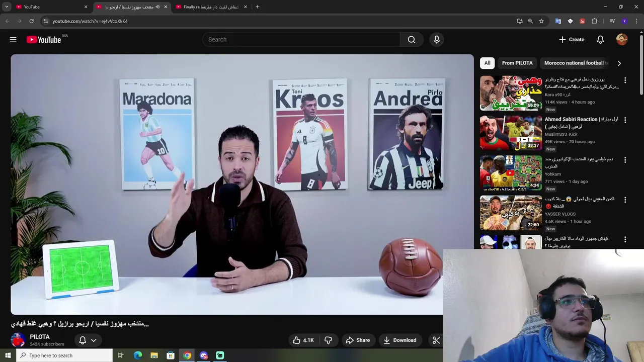View site information icon in address bar
This screenshot has width=644, height=362.
46,21
